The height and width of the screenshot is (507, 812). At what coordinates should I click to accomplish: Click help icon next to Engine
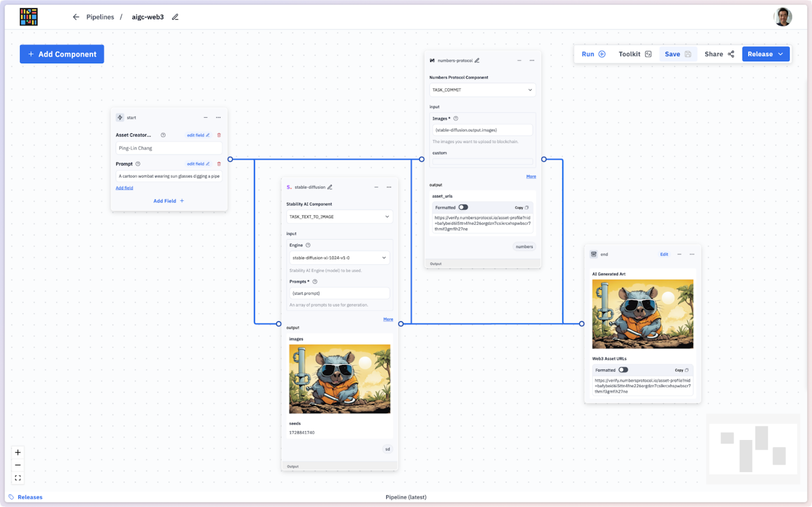tap(308, 245)
